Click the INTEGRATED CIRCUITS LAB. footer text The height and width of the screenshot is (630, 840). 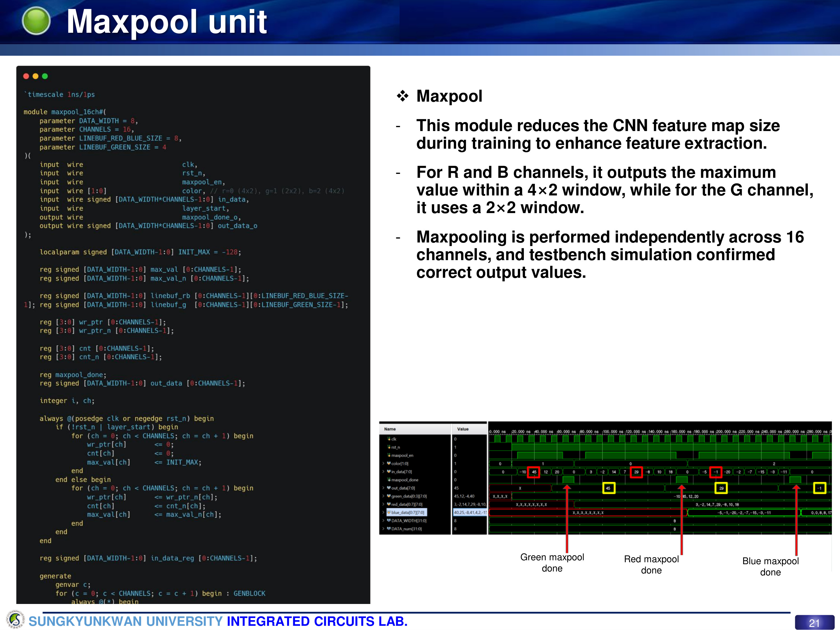(x=317, y=621)
